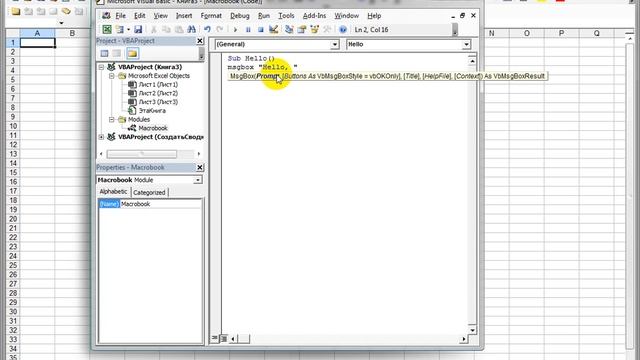Viewport: 640px width, 360px height.
Task: Run the macro with the play icon
Action: click(x=235, y=29)
